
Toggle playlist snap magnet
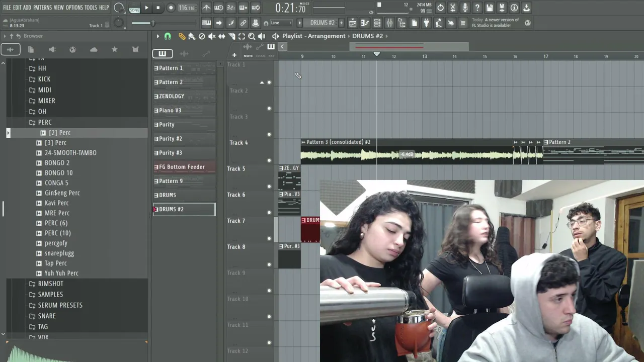click(168, 36)
